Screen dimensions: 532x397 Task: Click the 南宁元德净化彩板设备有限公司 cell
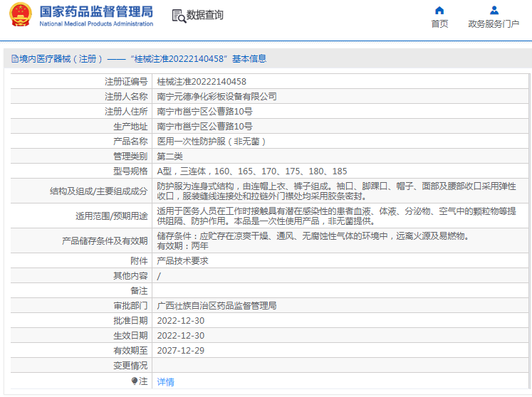click(x=217, y=97)
